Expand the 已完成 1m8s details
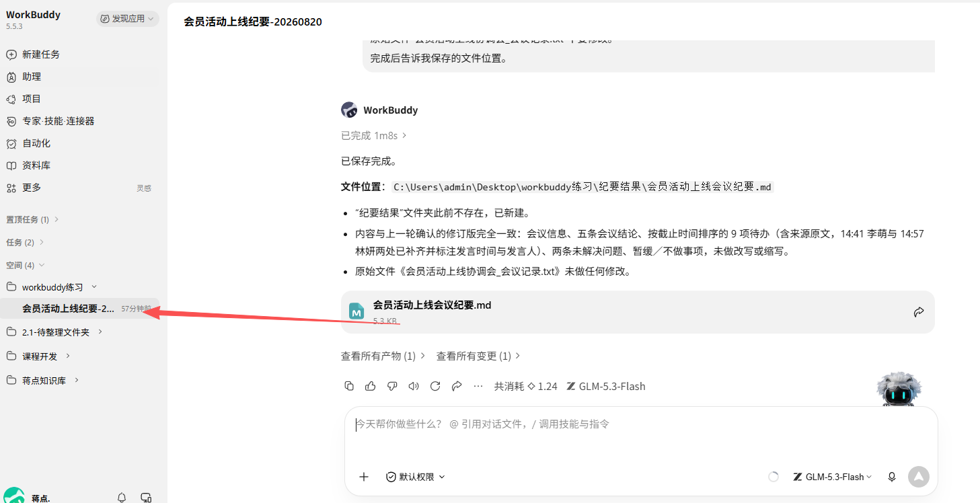 pos(374,136)
